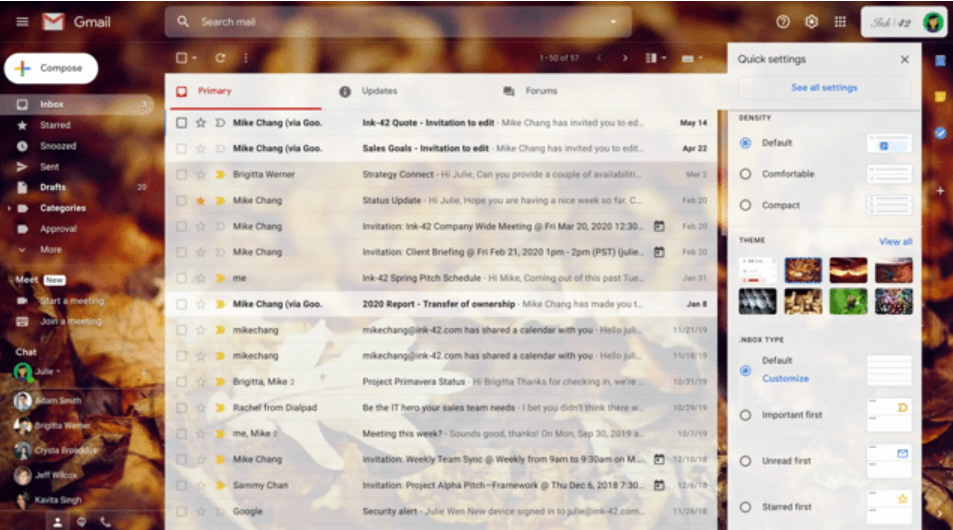Open the Security alert email from Google

click(441, 512)
